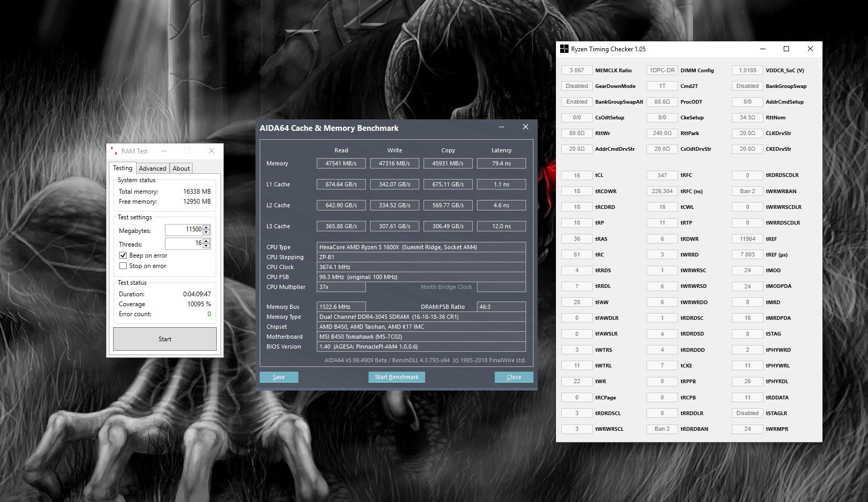
Task: Click L1 Cache Read value 674.64 GB/s
Action: (341, 184)
